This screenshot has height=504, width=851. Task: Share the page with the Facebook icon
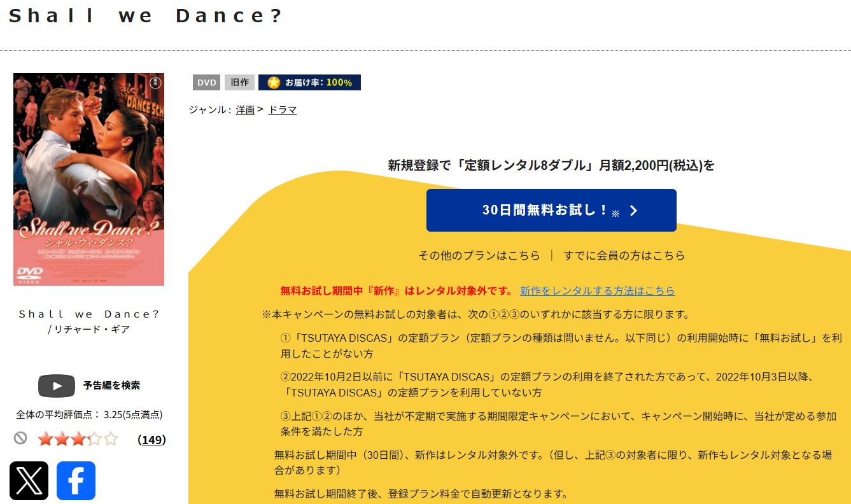[x=76, y=480]
